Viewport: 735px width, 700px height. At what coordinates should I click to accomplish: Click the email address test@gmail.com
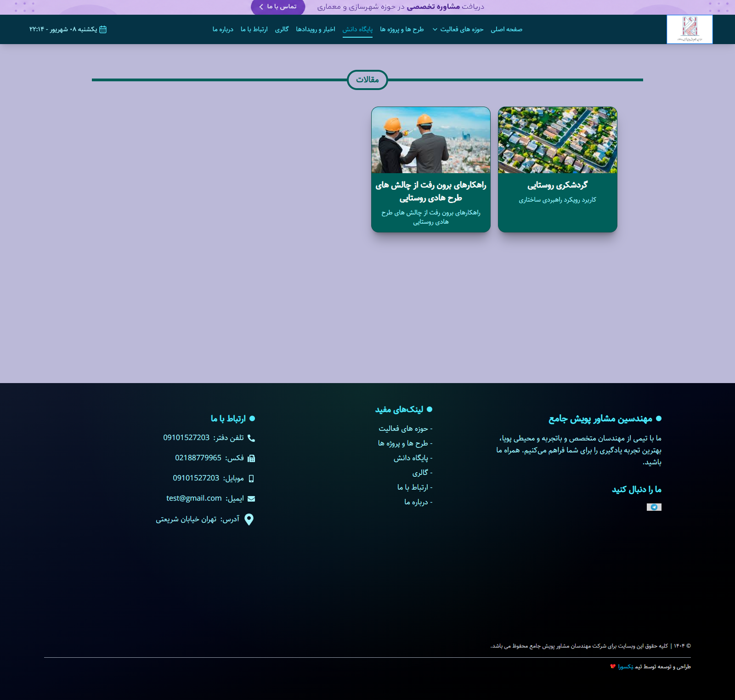tap(194, 498)
